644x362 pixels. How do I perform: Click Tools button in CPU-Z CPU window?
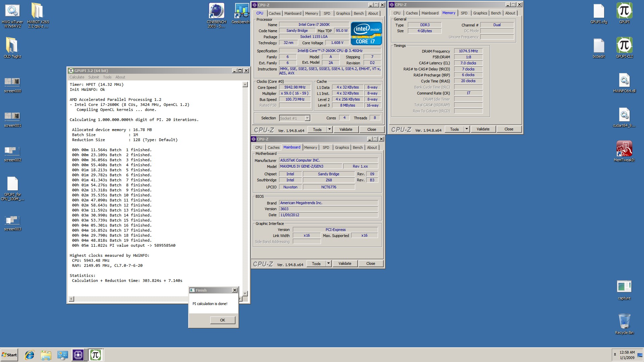[x=317, y=129]
